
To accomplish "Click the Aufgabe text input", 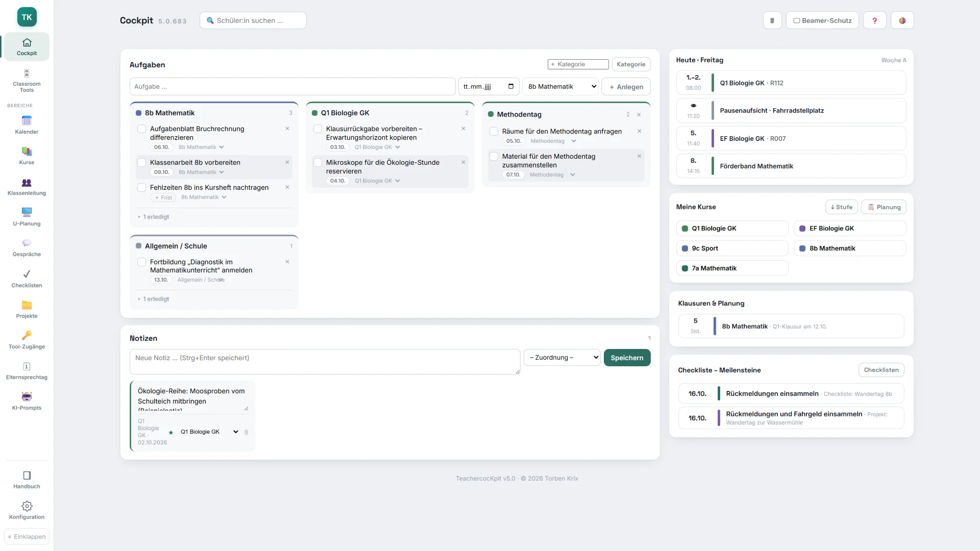I will tap(292, 87).
